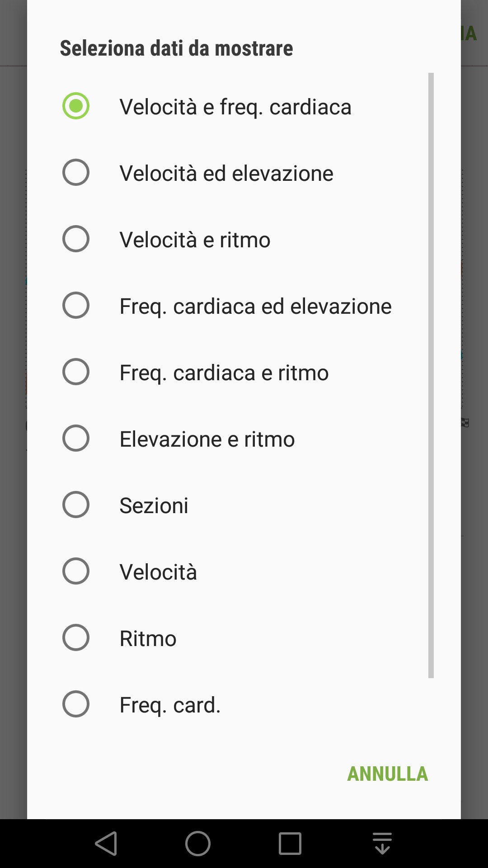Screen dimensions: 488x868
Task: Select the Ritmo radio button
Action: coord(76,637)
